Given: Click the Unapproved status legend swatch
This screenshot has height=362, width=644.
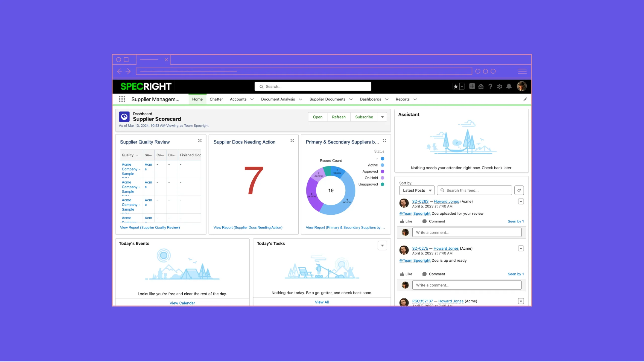Looking at the screenshot, I should point(383,184).
